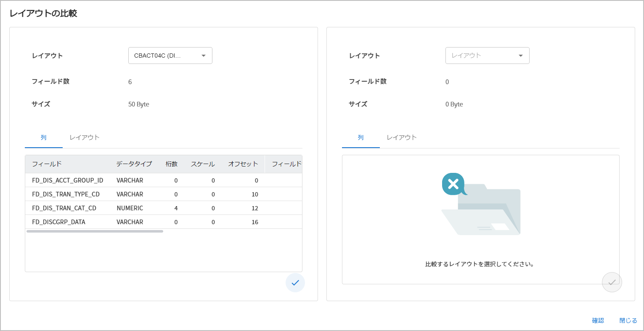Image resolution: width=644 pixels, height=331 pixels.
Task: Click offset value 10
Action: click(255, 194)
